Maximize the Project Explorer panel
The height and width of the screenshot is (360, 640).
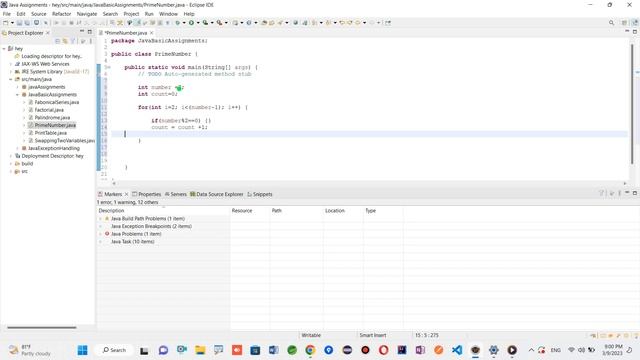90,32
